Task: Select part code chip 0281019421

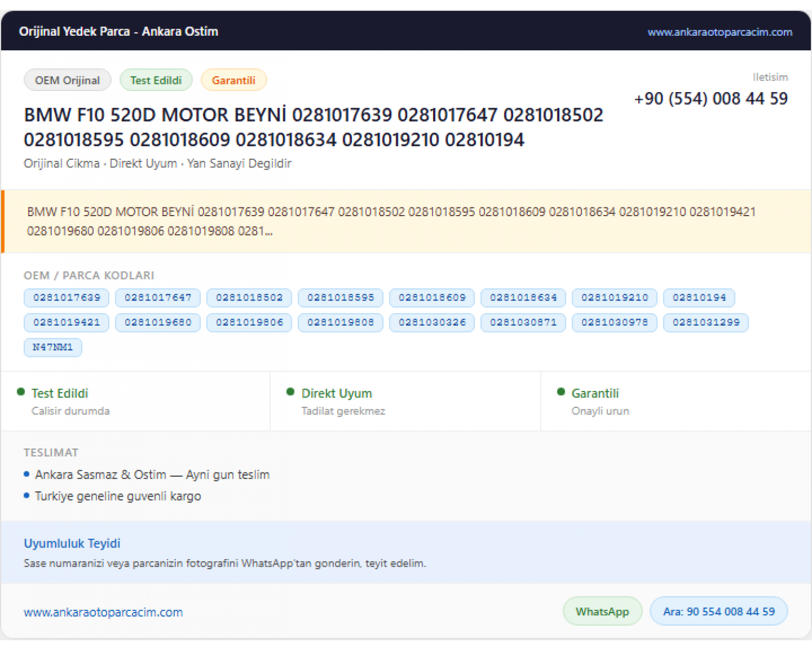Action: [67, 322]
